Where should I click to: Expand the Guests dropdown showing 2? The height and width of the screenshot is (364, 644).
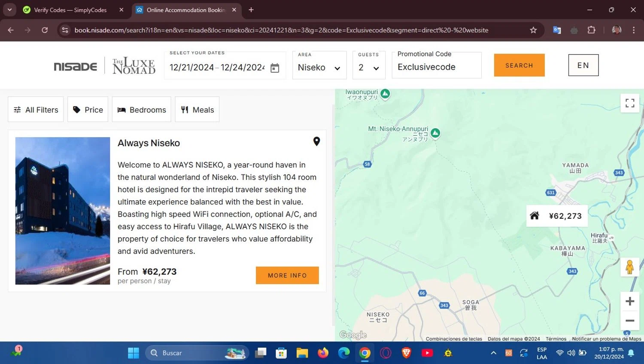[x=369, y=65]
